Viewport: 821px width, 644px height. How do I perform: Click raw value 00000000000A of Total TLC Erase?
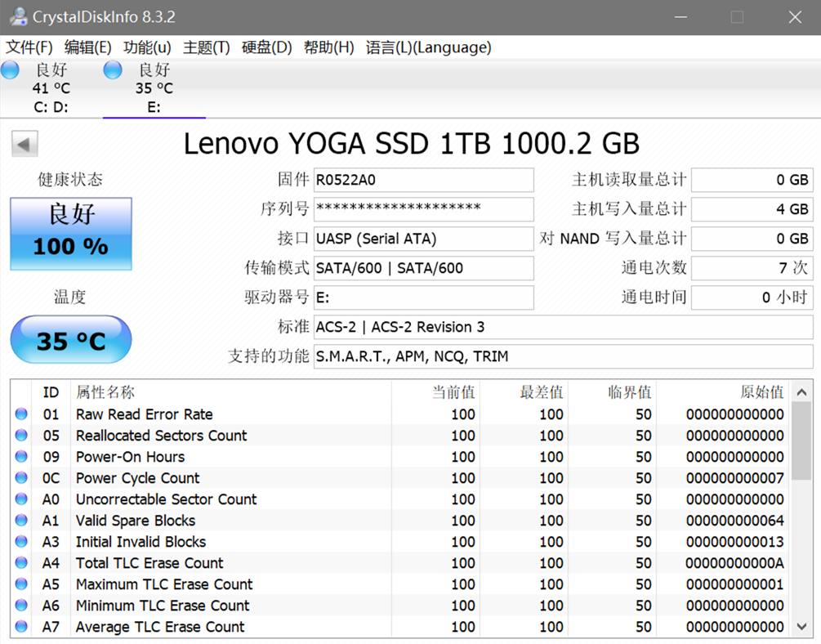click(x=735, y=563)
